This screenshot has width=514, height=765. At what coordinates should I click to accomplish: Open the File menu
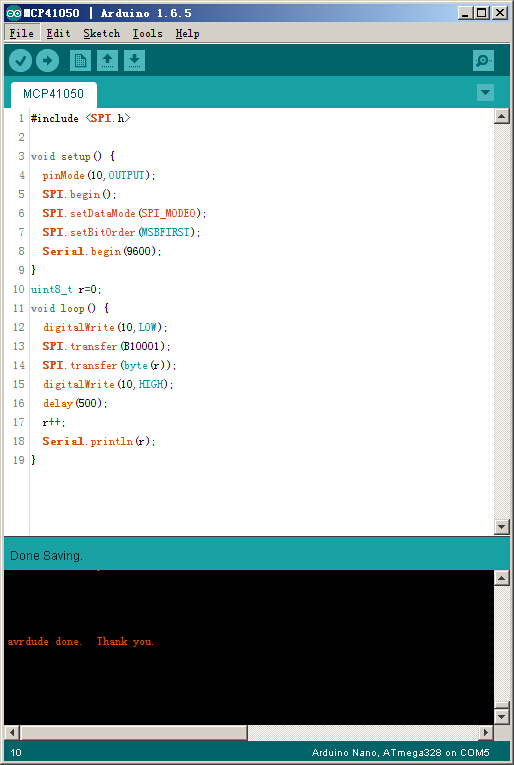[x=21, y=34]
